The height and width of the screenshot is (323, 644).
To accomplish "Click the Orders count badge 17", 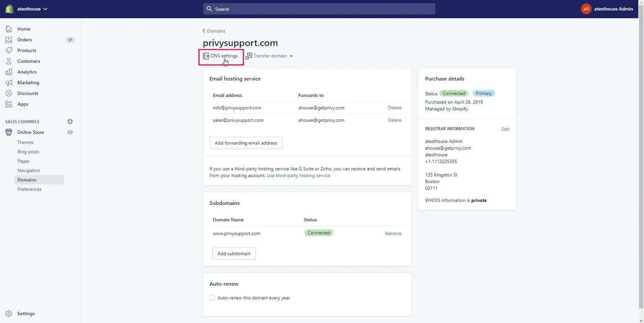I will tap(70, 40).
